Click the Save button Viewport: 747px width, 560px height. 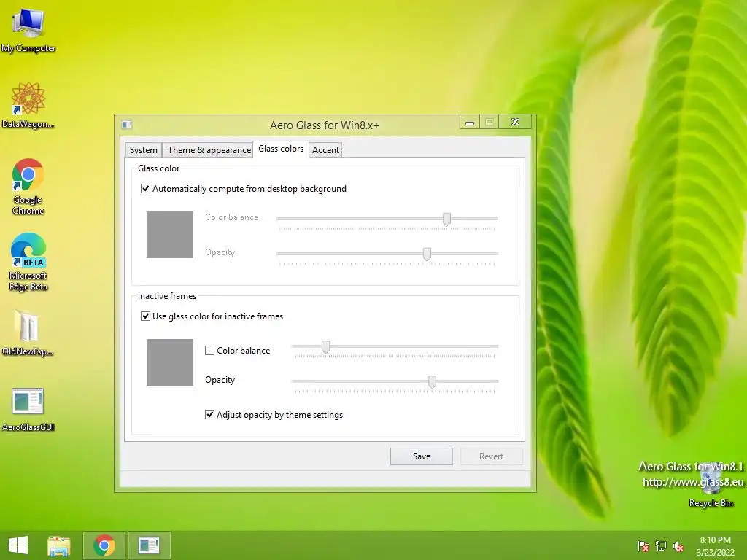pos(422,456)
